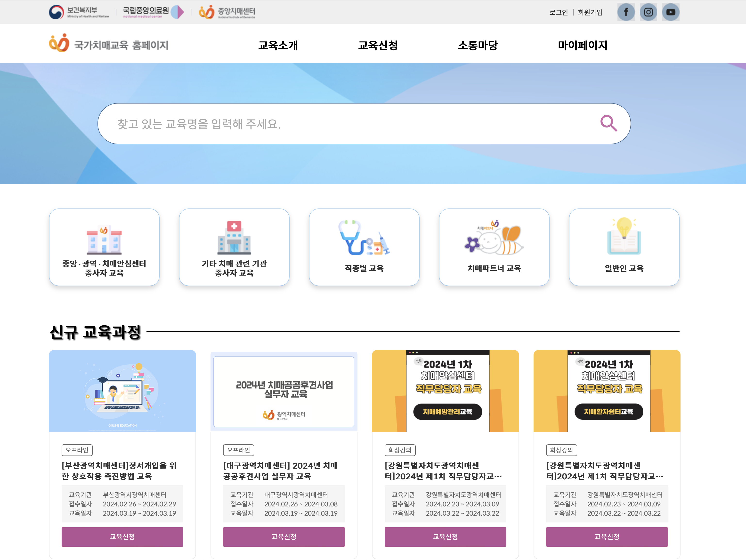Screen dimensions: 746x560
Task: Open the 보건복지부 ministry logo
Action: tap(78, 12)
